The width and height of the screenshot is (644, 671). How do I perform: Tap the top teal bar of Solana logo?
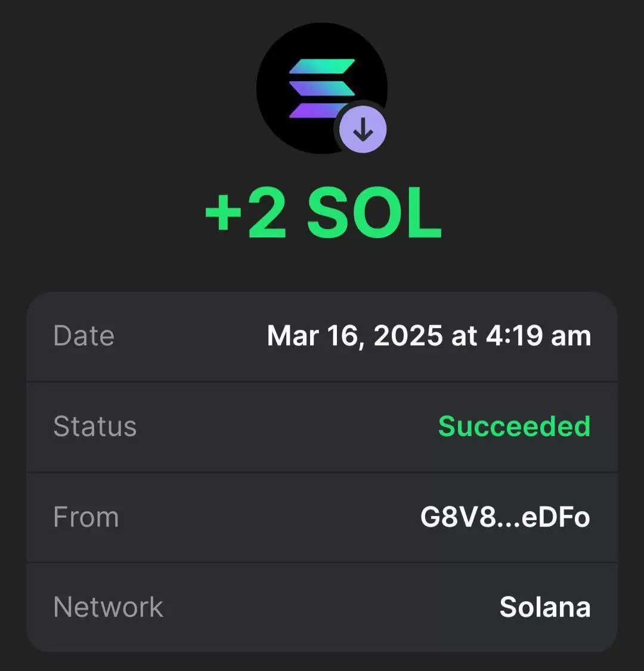click(x=322, y=66)
